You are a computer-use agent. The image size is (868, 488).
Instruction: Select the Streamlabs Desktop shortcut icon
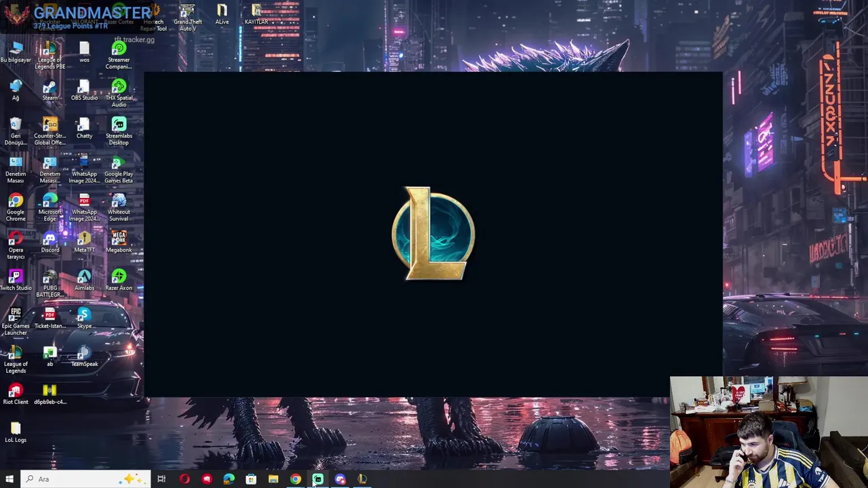[119, 131]
